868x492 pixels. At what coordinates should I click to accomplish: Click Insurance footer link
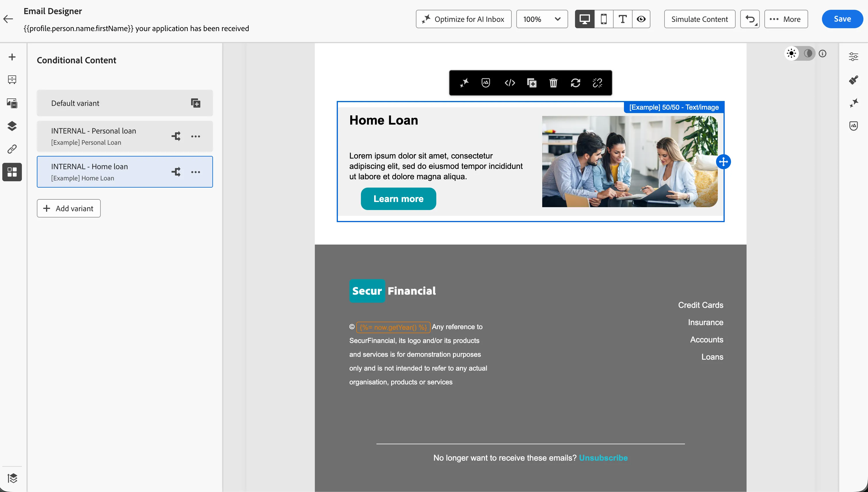[x=705, y=322]
